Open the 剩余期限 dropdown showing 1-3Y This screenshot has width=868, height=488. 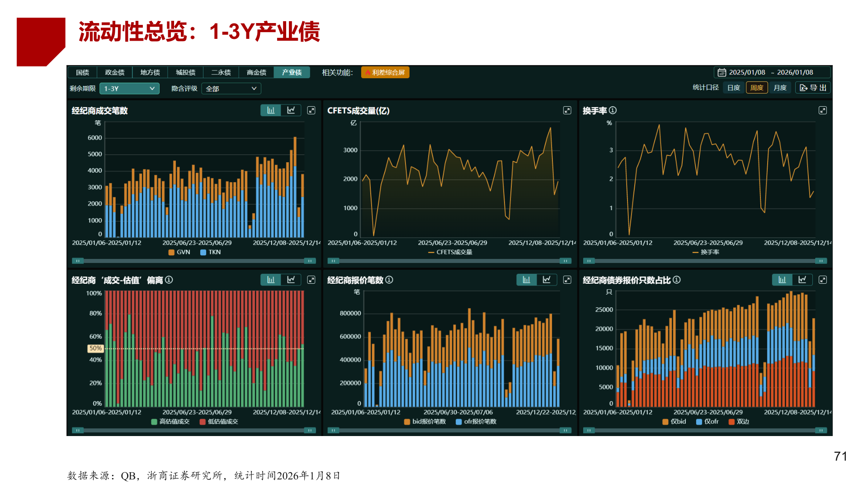129,89
